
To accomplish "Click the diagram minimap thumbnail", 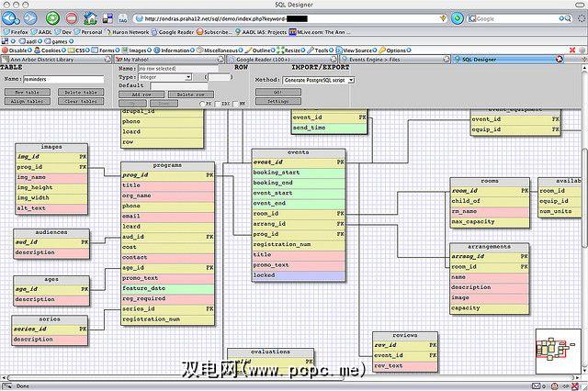I will click(557, 353).
